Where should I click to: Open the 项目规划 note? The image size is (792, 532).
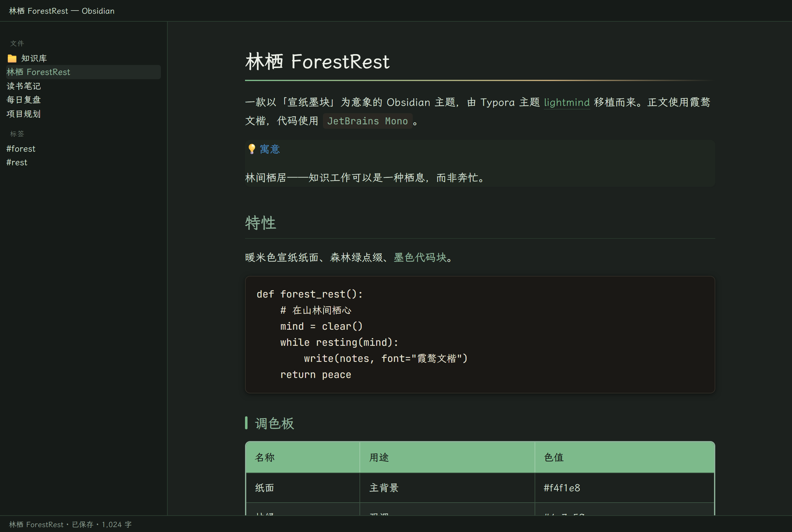(24, 114)
